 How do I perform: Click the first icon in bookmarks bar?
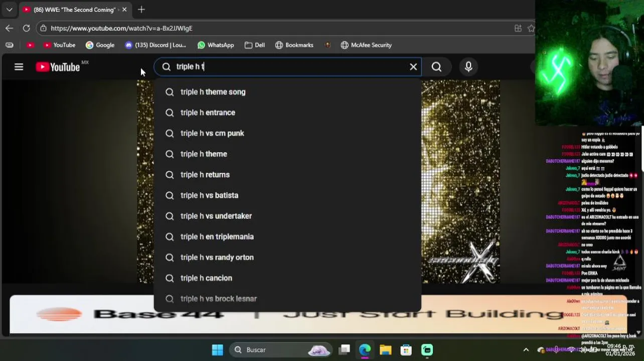[9, 45]
